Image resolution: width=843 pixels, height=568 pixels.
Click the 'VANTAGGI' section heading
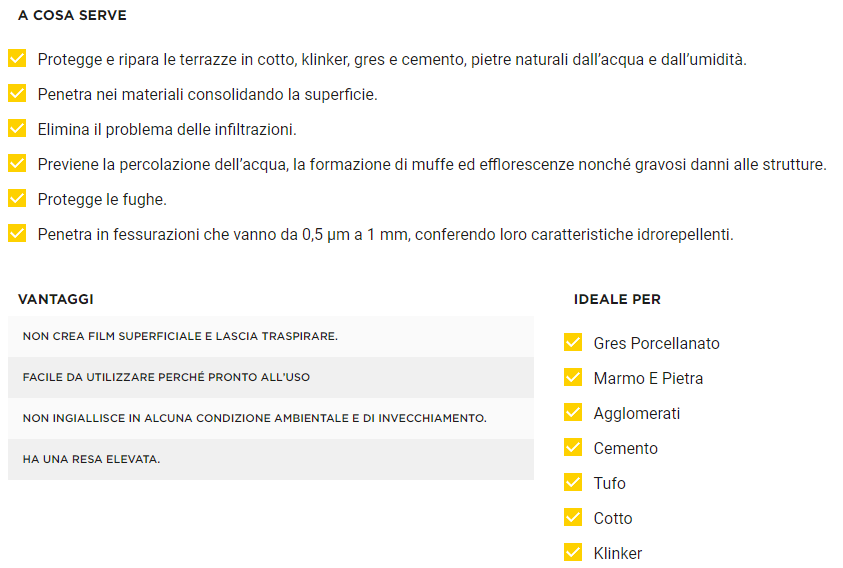click(56, 299)
